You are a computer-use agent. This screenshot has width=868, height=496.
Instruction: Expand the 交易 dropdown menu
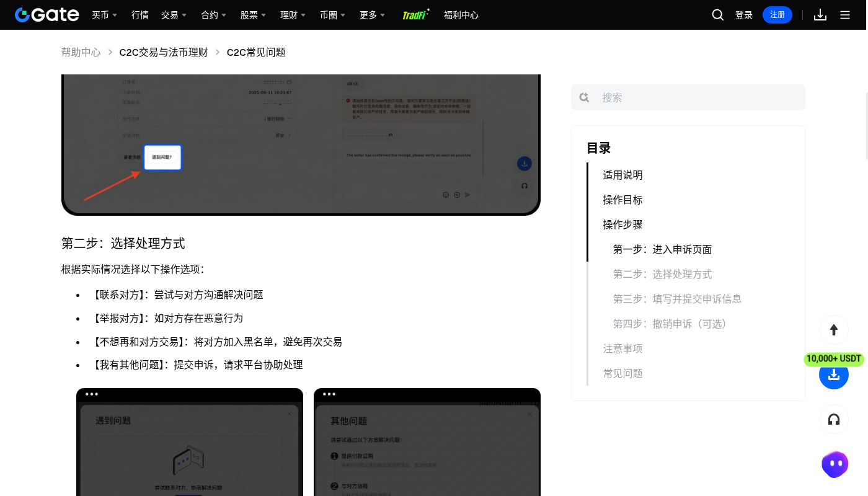pos(174,15)
